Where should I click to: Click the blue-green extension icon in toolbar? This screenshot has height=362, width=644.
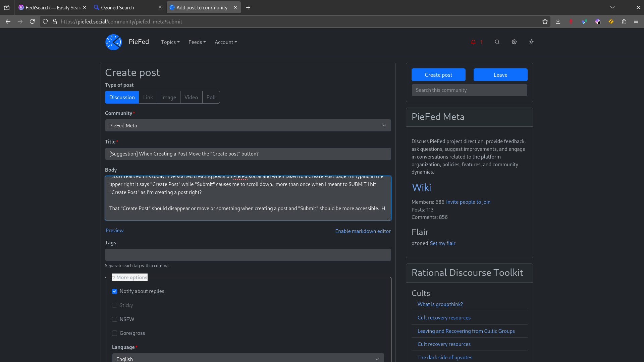[584, 21]
